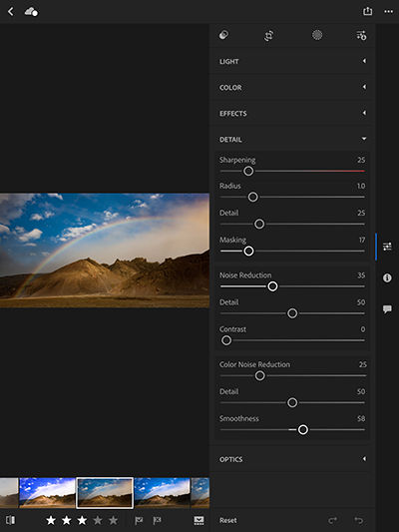
Task: Click the Smoothness value 58
Action: point(361,418)
